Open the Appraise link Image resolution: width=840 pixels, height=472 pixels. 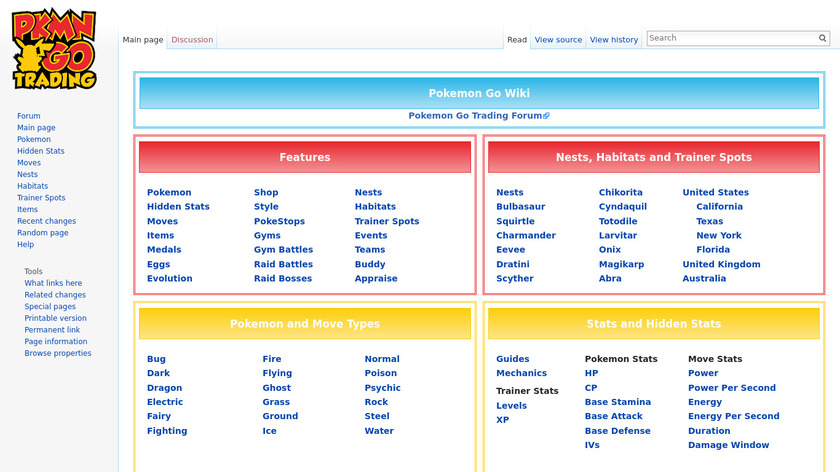pos(376,279)
